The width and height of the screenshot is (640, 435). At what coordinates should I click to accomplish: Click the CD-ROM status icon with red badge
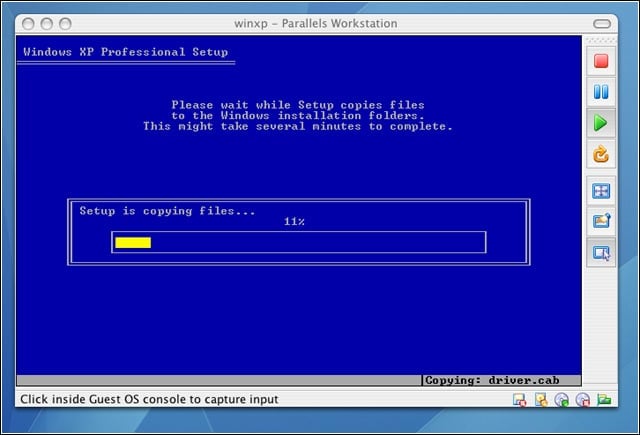coord(583,400)
